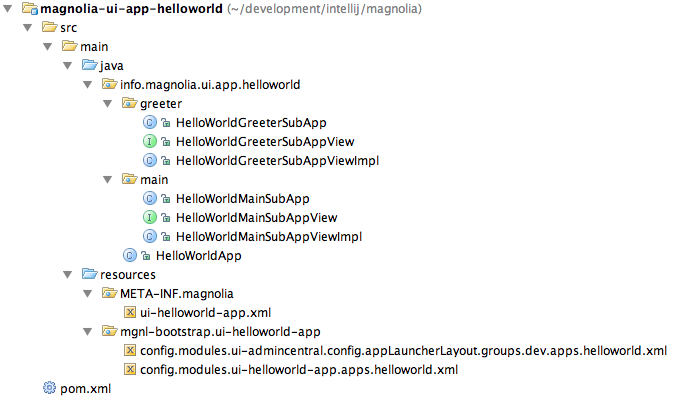The width and height of the screenshot is (675, 400).
Task: Select the pom.xml file name
Action: 86,388
